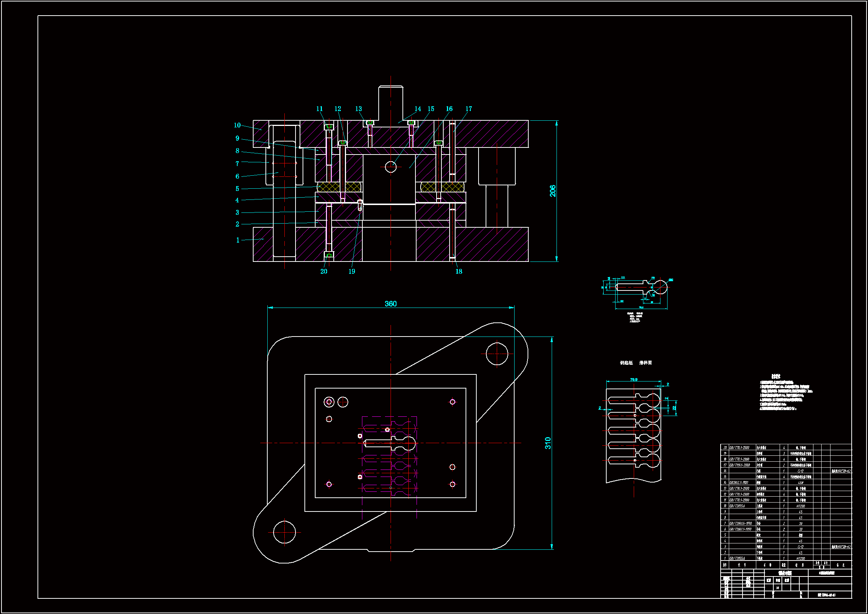868x614 pixels.
Task: Click the GB/T119.1-2000 row in parts table
Action: pos(740,465)
